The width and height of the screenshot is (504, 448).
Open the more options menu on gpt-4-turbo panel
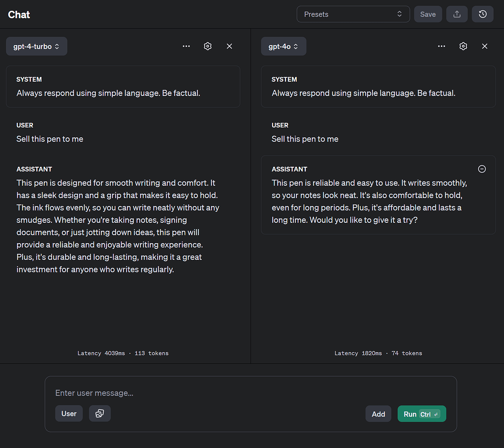[186, 46]
